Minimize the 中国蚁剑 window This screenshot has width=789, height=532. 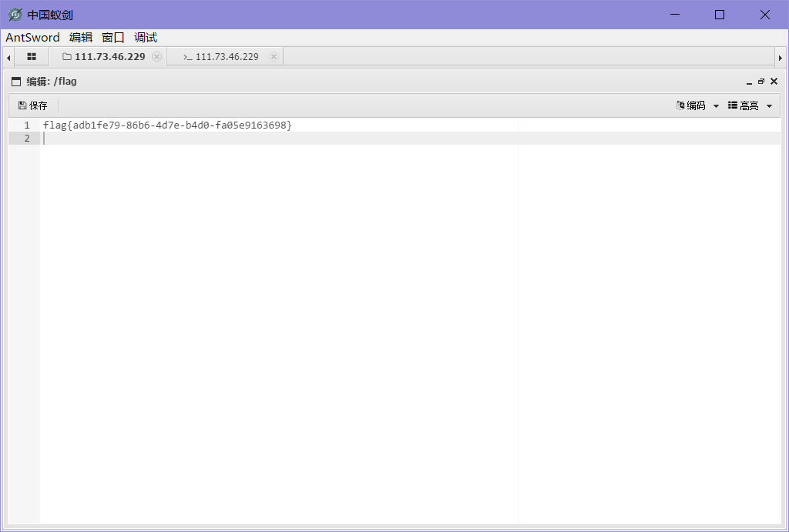675,15
